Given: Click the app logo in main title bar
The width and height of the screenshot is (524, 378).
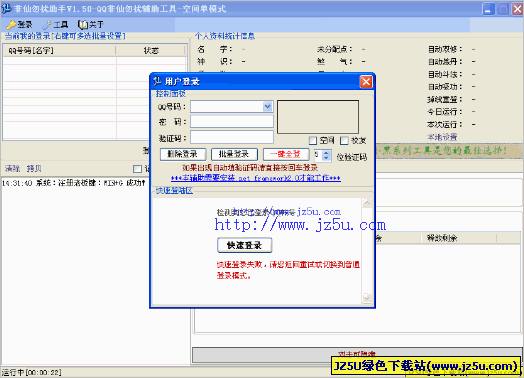Looking at the screenshot, I should point(7,8).
